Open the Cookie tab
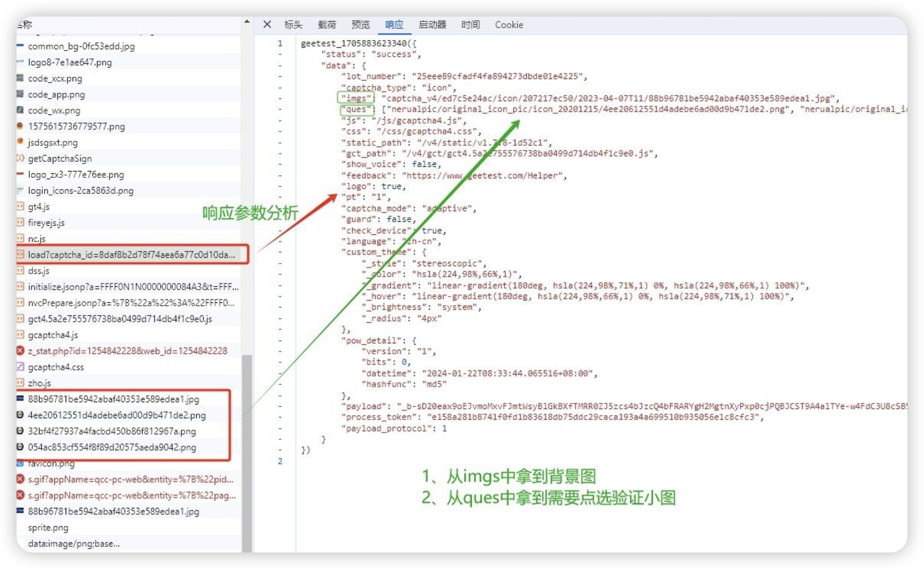 [509, 25]
